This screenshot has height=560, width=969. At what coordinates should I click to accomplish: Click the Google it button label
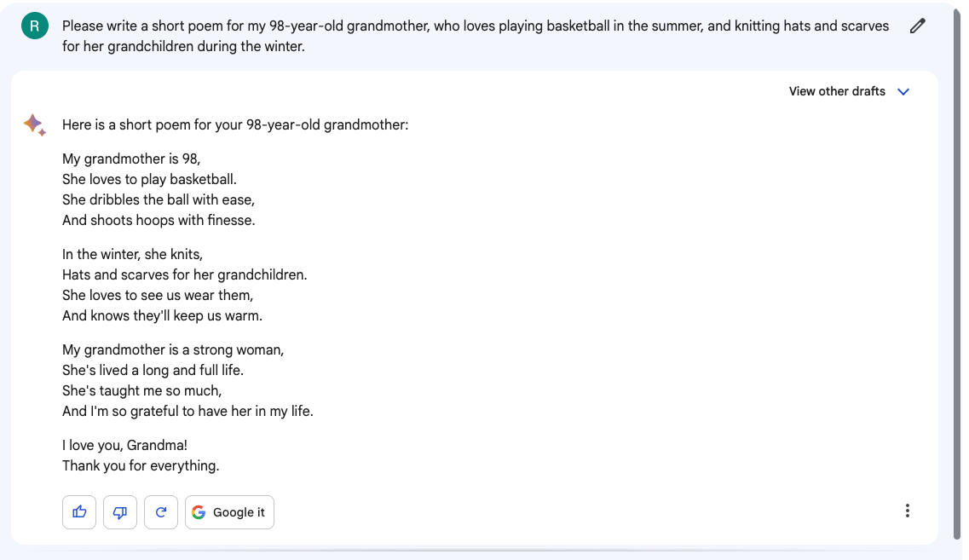(239, 512)
